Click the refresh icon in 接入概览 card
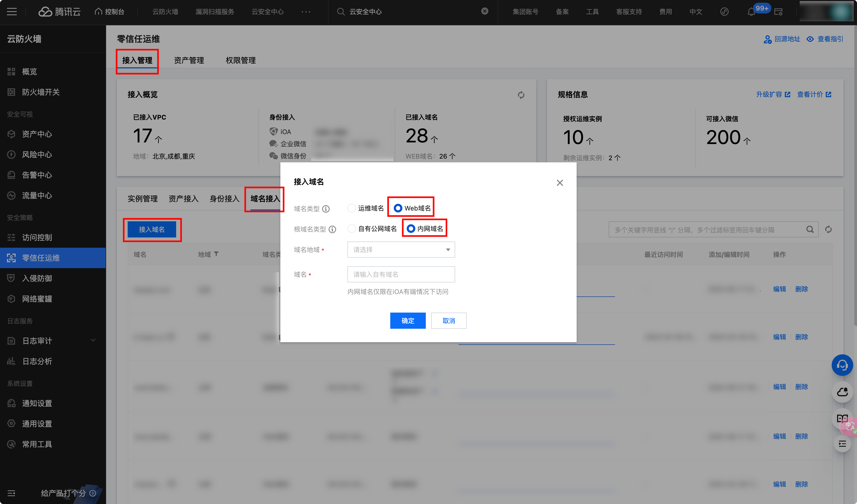This screenshot has height=504, width=857. coord(521,95)
